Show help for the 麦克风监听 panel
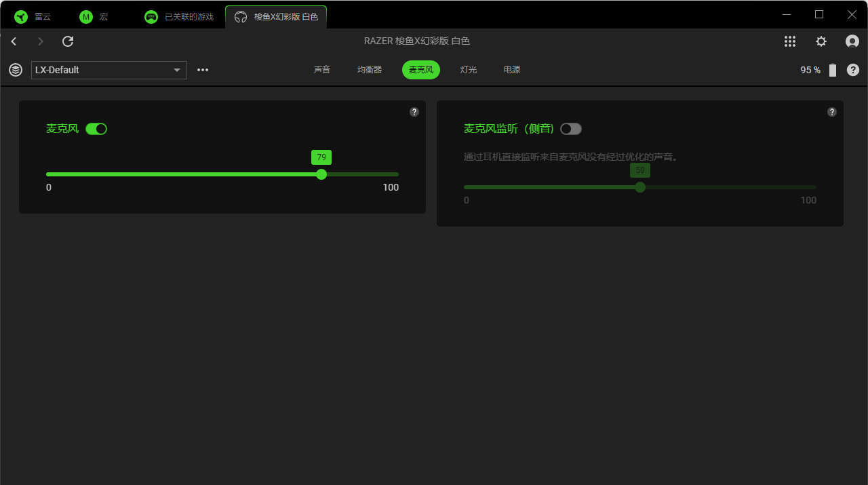This screenshot has height=485, width=868. [x=832, y=112]
